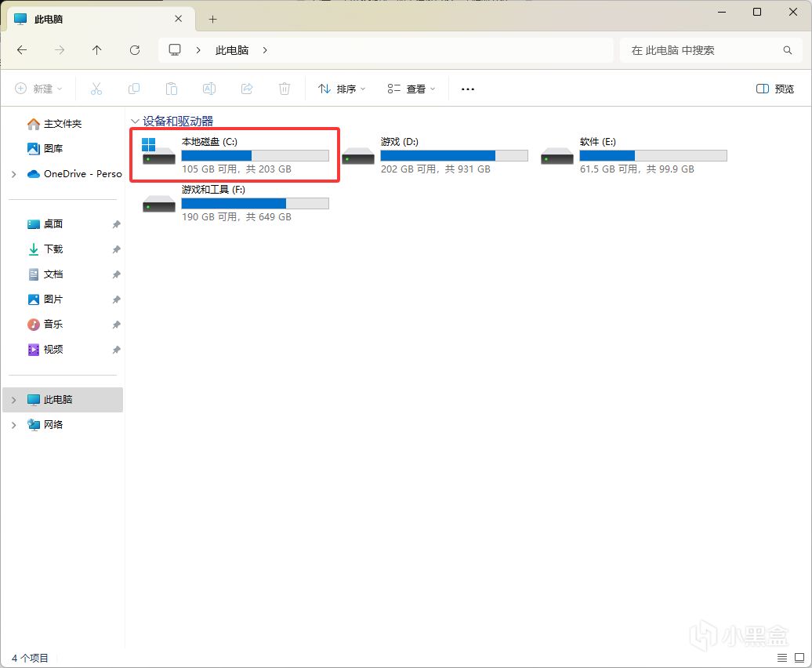Go forward with the right arrow
The width and height of the screenshot is (812, 668).
pyautogui.click(x=60, y=50)
